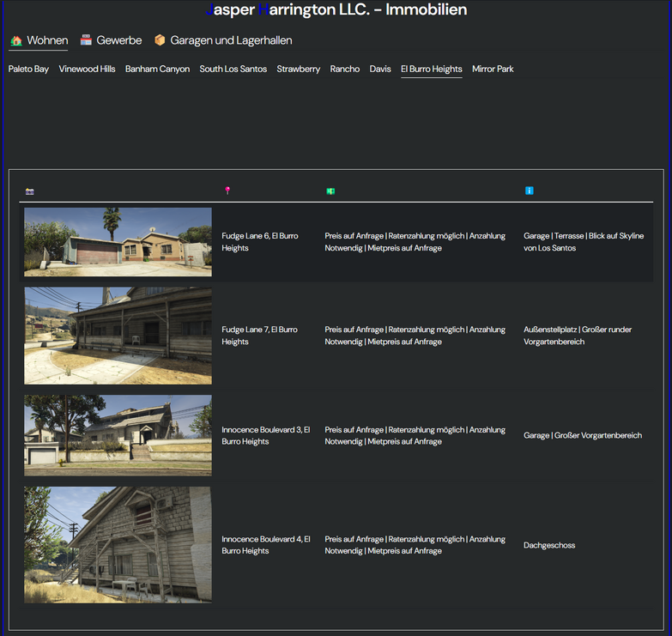Select the South Los Santos tab
Screen dimensions: 672x636
233,69
